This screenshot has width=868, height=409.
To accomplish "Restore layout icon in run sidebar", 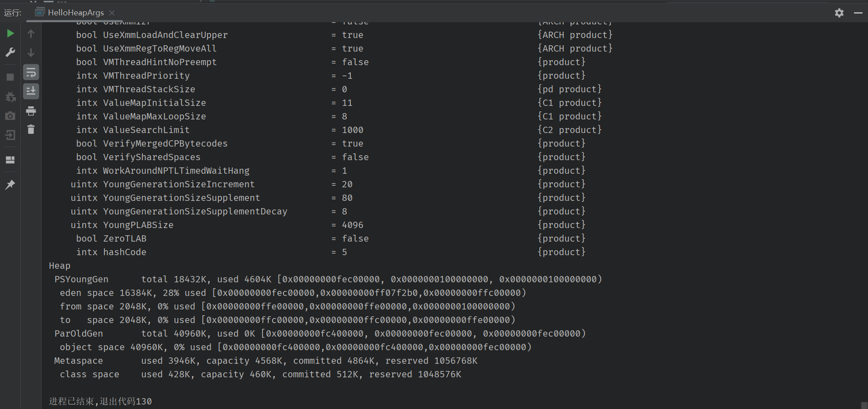I will [10, 160].
